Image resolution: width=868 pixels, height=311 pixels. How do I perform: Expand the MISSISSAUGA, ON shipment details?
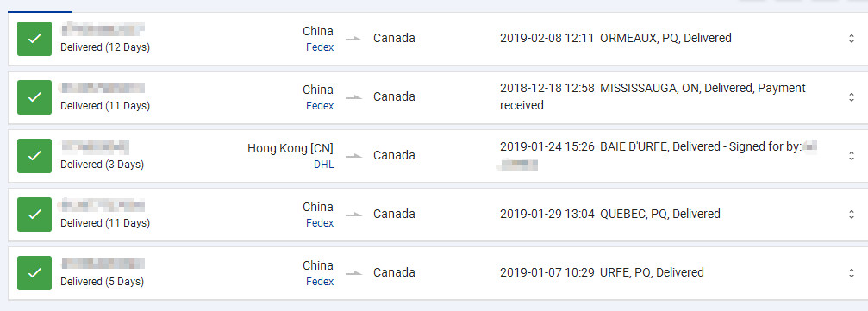(x=852, y=97)
